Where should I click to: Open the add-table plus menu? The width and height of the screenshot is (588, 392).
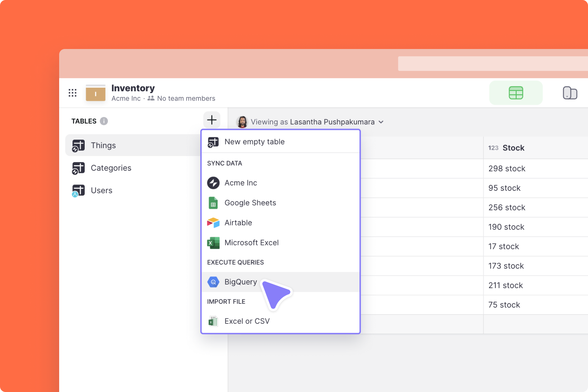click(x=211, y=120)
